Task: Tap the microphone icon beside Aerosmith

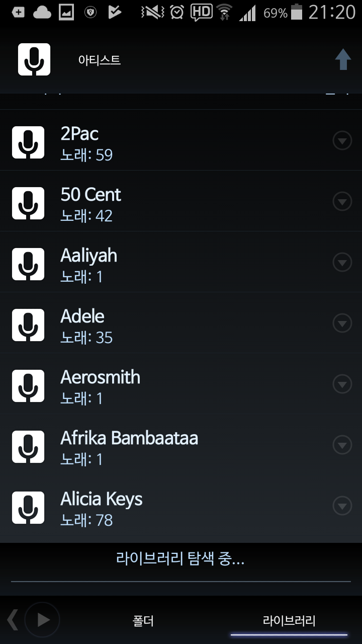Action: 28,386
